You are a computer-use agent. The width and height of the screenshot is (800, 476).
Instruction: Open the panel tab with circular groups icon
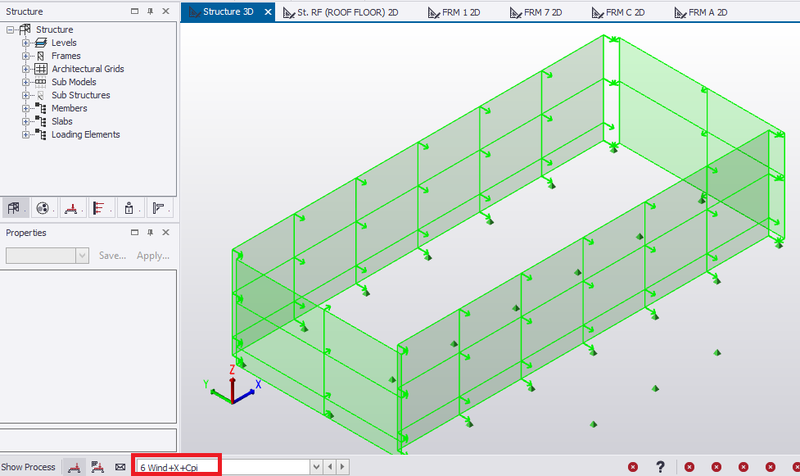pos(42,208)
